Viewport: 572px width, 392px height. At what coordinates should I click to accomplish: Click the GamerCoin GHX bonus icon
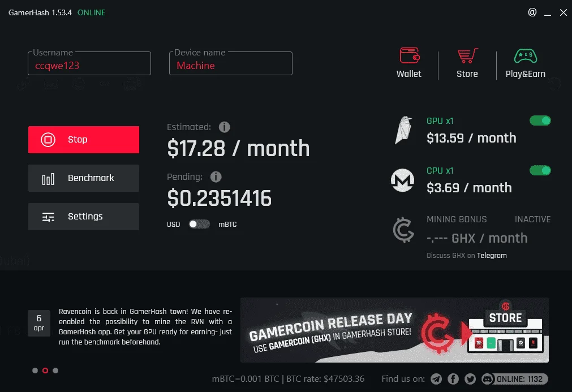[403, 230]
